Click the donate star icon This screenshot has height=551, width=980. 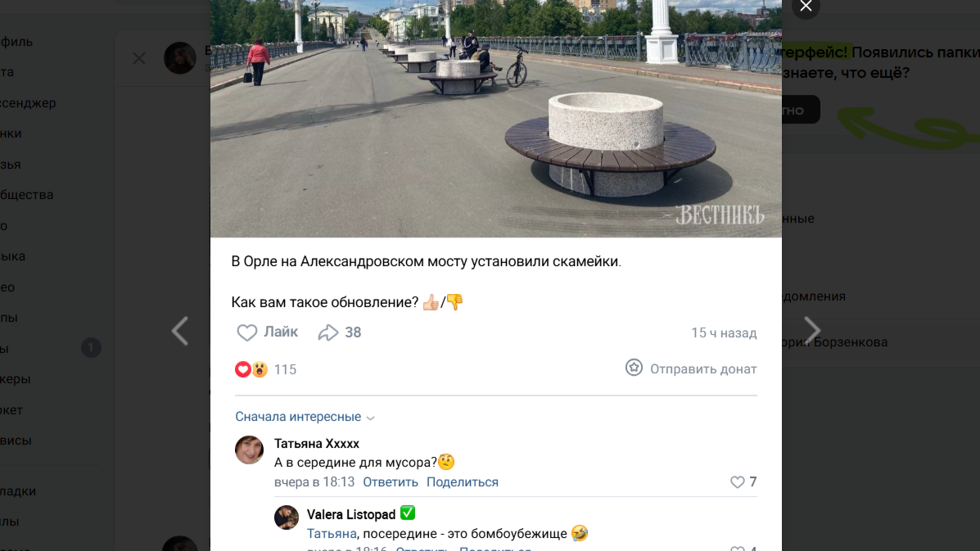[634, 368]
